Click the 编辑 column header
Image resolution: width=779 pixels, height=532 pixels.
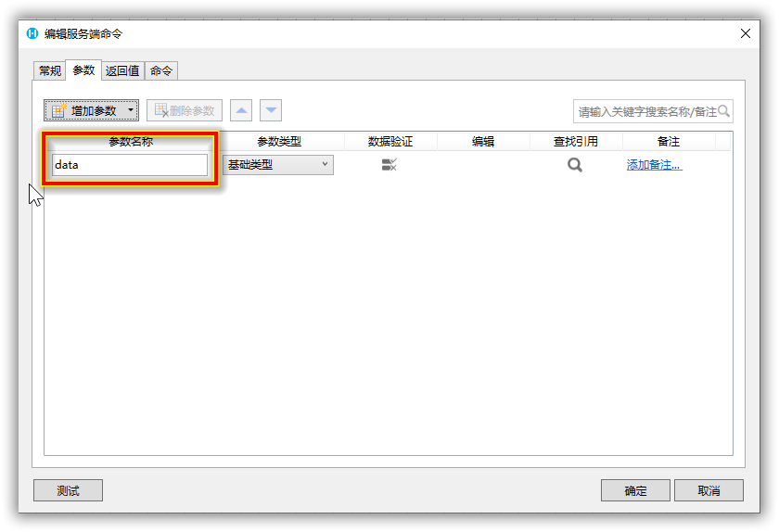coord(483,142)
